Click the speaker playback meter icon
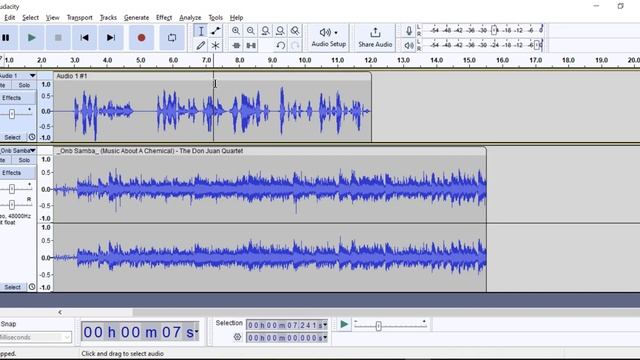The image size is (640, 360). [409, 45]
